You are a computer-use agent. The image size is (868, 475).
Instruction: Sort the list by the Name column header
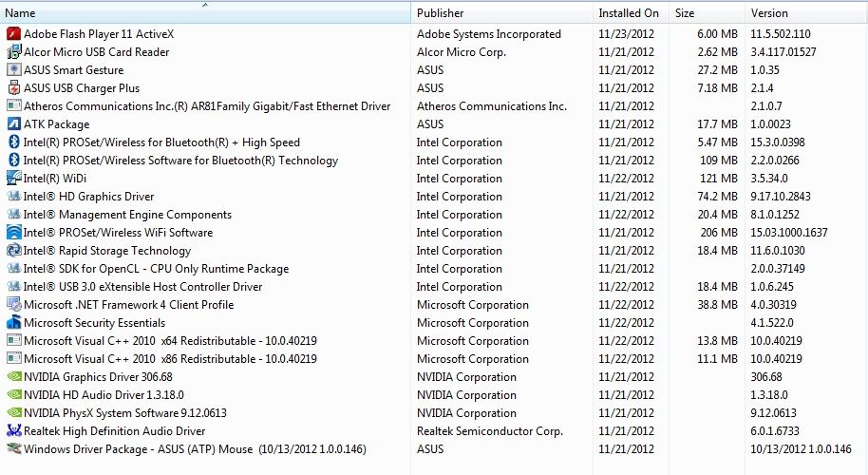point(205,12)
